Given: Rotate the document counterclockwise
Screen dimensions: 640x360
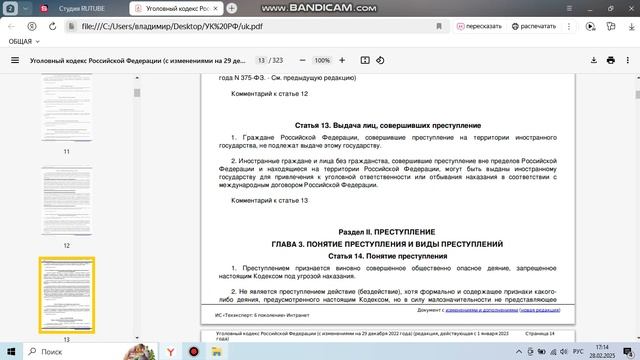Looking at the screenshot, I should point(380,60).
